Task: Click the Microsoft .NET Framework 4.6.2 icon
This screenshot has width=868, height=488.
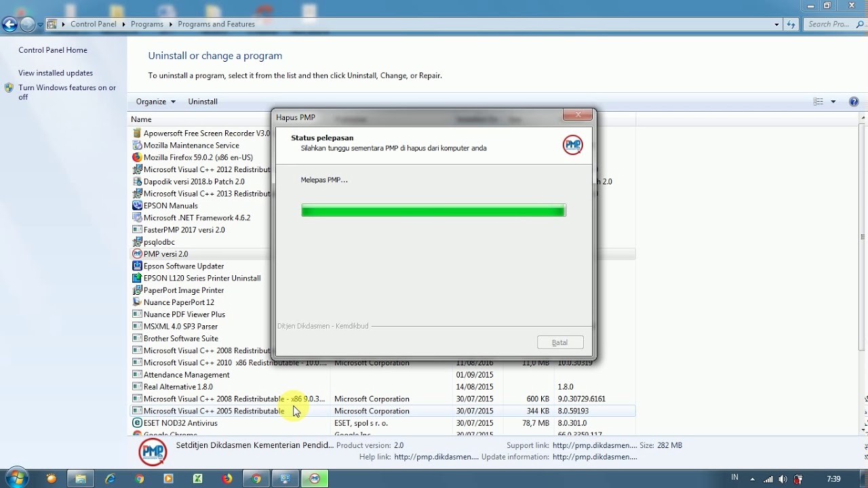Action: (137, 218)
